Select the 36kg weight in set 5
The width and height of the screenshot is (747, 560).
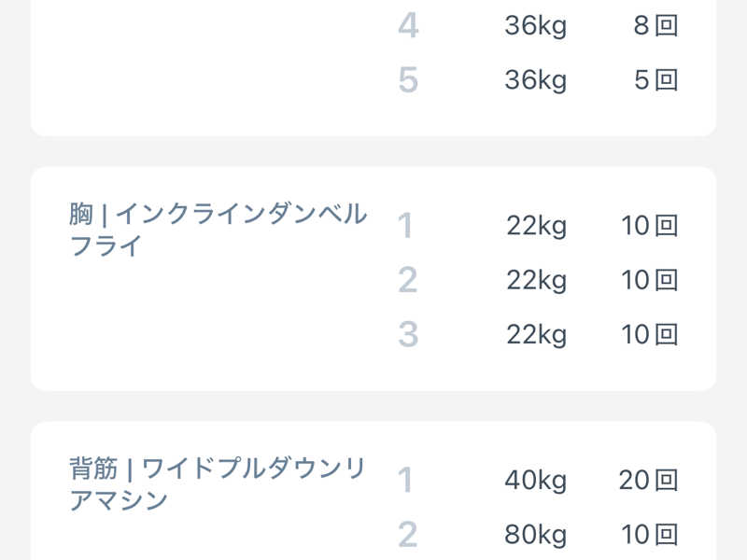(535, 80)
